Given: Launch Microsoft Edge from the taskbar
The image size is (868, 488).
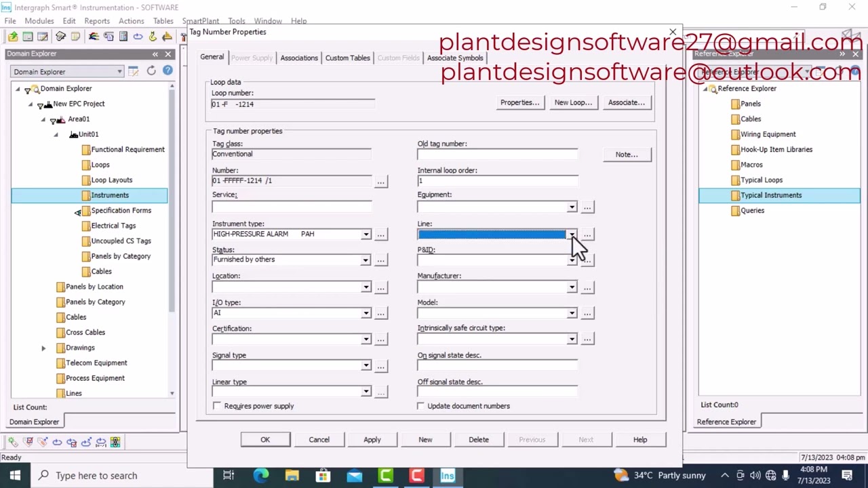Looking at the screenshot, I should click(x=261, y=476).
